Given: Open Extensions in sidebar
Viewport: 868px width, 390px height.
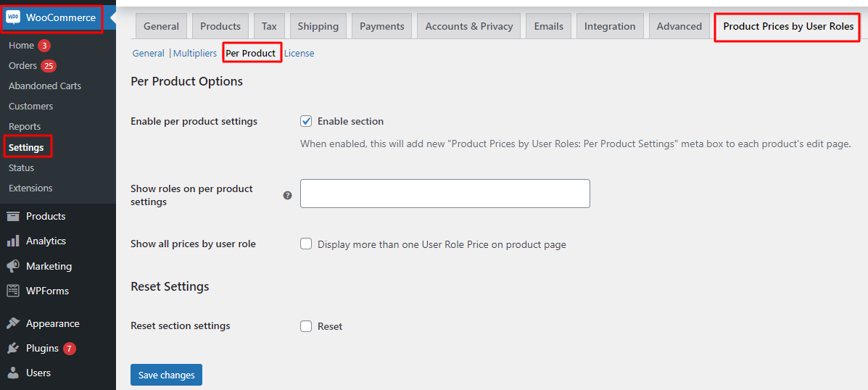Looking at the screenshot, I should [30, 188].
